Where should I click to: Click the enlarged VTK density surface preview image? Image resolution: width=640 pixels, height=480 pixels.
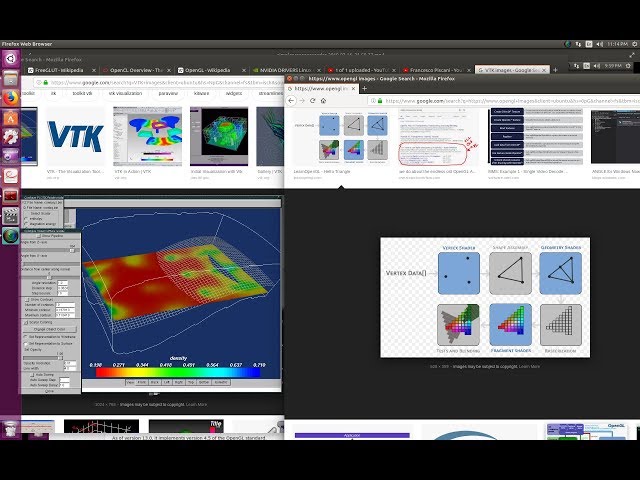[x=151, y=294]
